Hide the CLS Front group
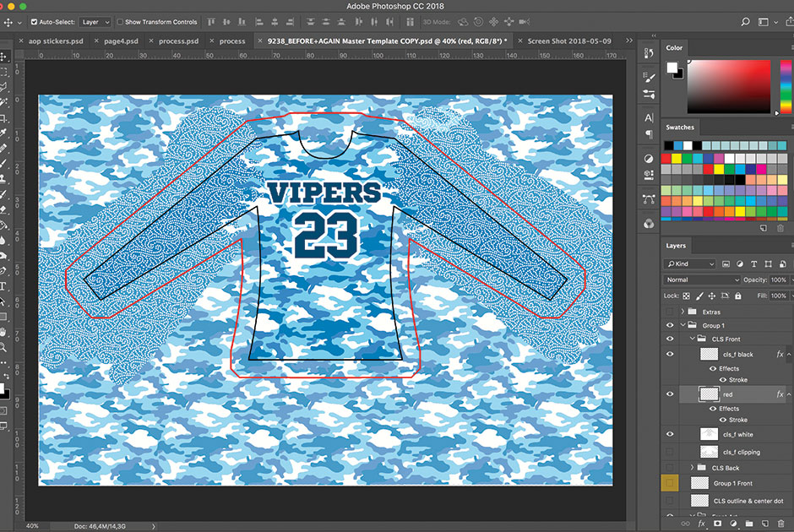This screenshot has height=532, width=794. (670, 339)
